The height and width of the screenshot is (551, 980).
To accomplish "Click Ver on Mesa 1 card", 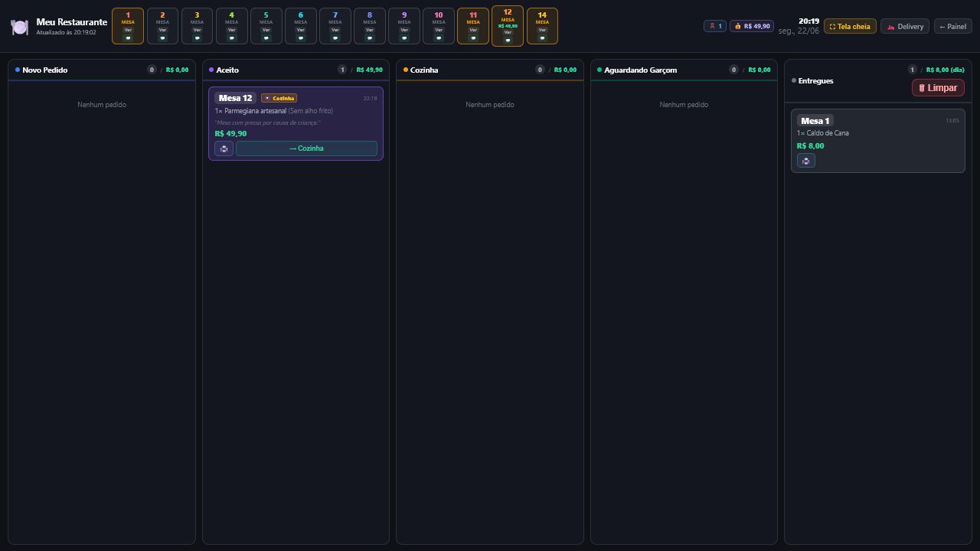I will coord(128,30).
